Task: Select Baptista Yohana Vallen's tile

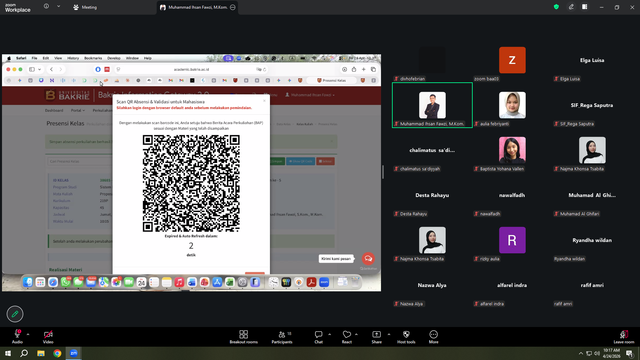Action: [x=512, y=150]
